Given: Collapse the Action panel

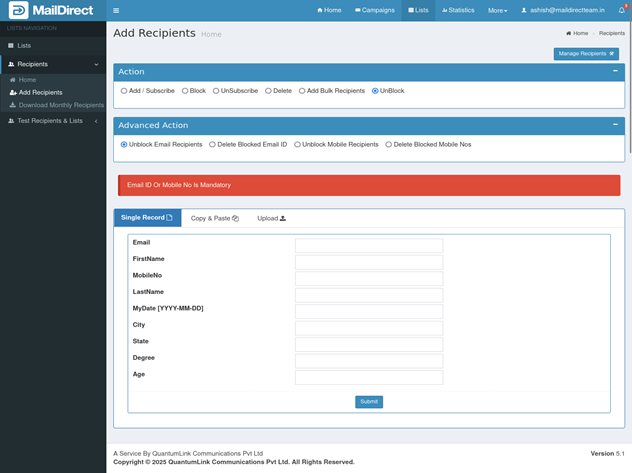Looking at the screenshot, I should point(615,71).
